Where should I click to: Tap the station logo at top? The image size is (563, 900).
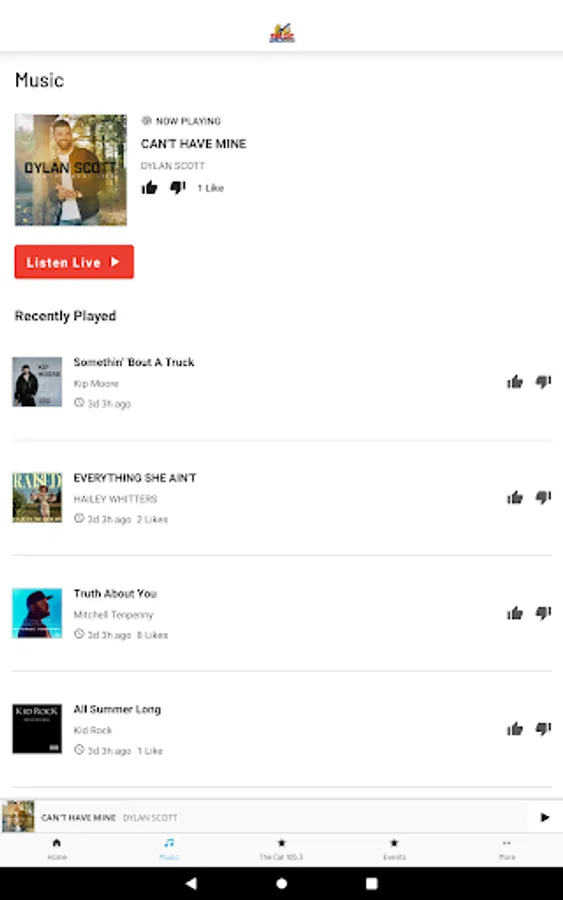(282, 33)
